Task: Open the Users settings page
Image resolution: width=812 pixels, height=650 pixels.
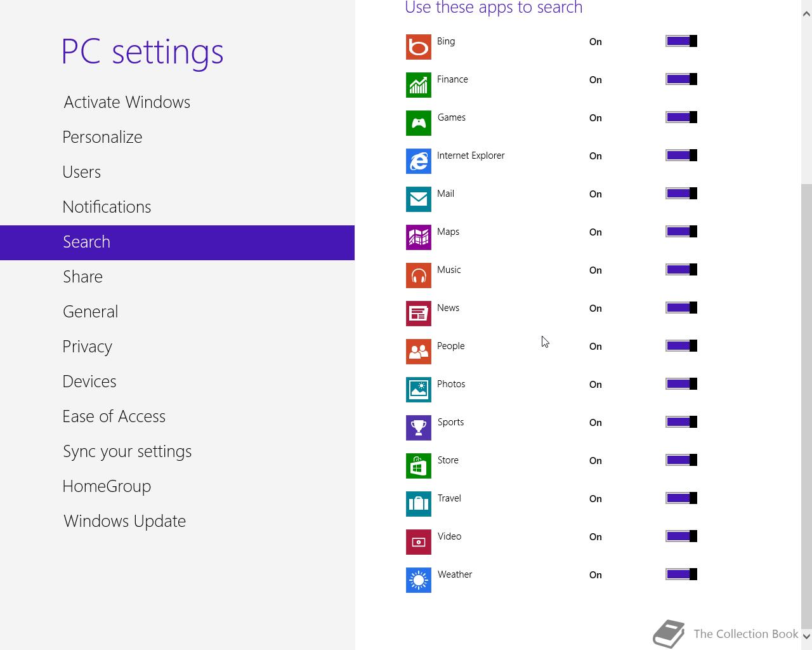Action: click(177, 172)
